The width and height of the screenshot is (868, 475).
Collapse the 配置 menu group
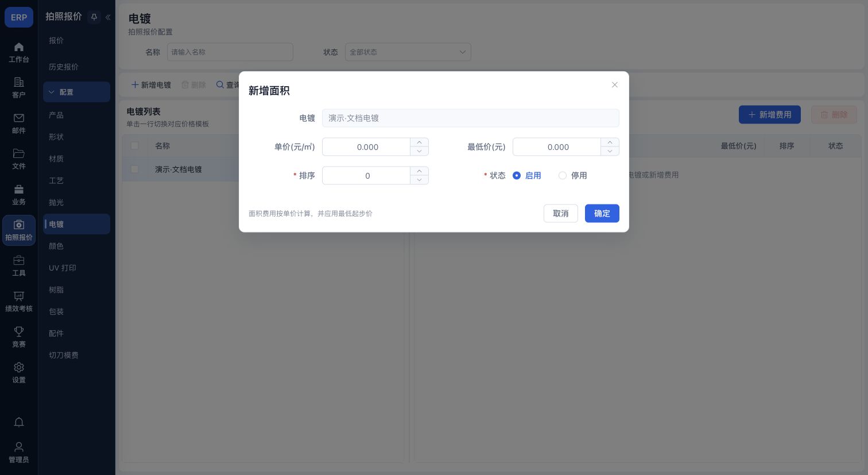77,92
